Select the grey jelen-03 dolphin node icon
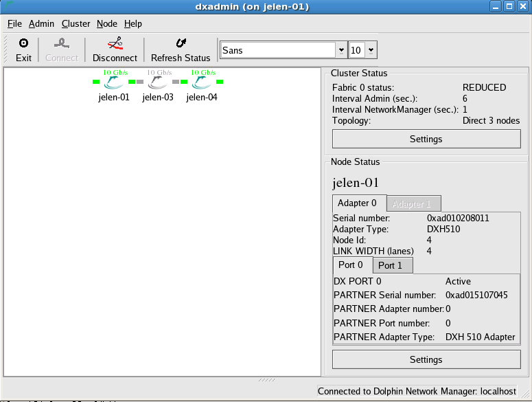Viewport: 532px width, 402px height. pyautogui.click(x=157, y=82)
